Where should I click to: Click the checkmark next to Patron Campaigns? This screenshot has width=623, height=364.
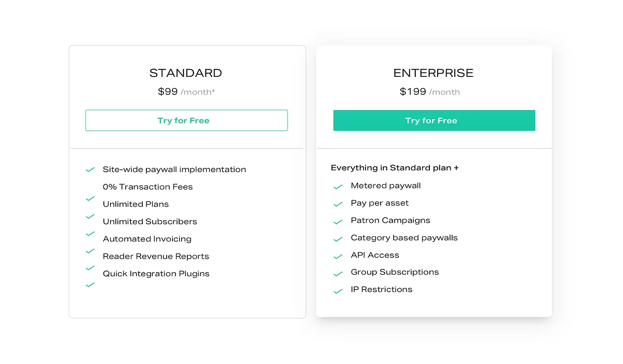(x=338, y=222)
